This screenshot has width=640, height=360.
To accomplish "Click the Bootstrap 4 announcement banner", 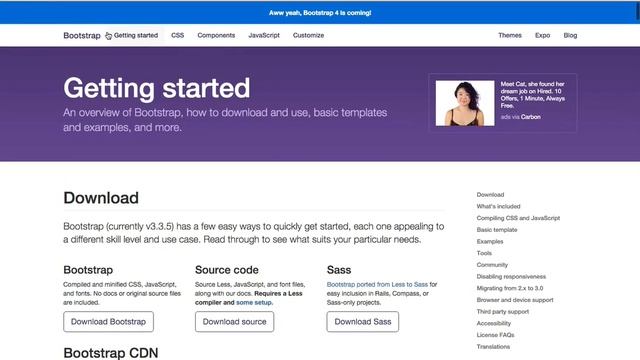I will 320,13.
